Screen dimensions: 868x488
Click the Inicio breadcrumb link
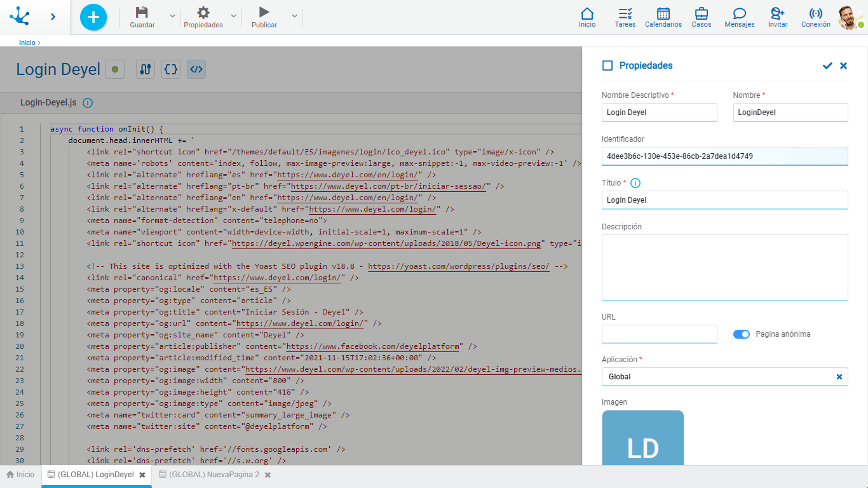(27, 43)
